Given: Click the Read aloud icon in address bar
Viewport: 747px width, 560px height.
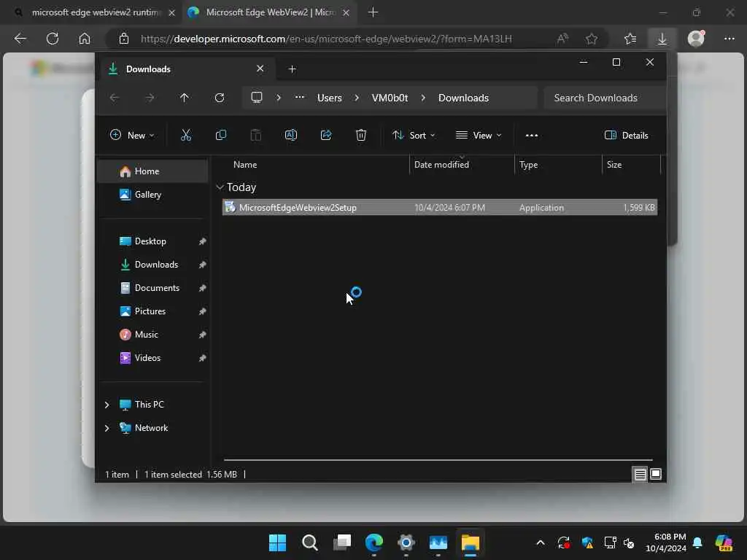Looking at the screenshot, I should tap(562, 39).
